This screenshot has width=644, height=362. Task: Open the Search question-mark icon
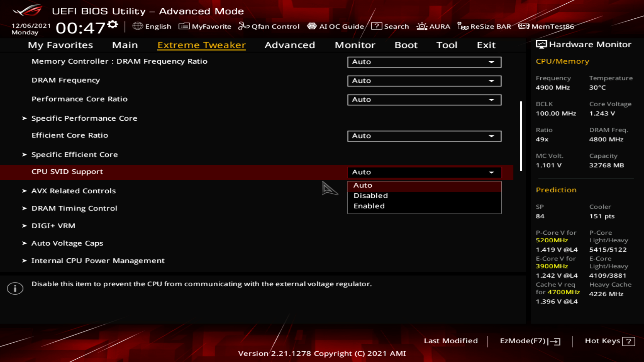pos(376,26)
